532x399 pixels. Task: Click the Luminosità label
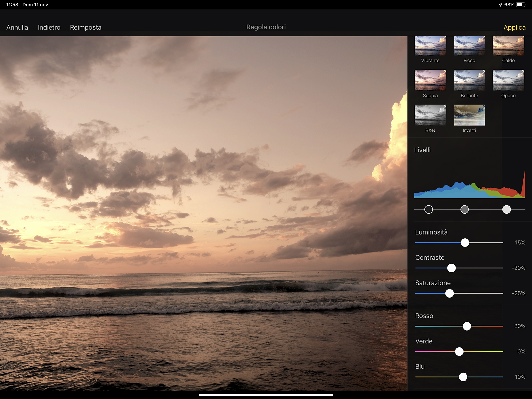[431, 232]
